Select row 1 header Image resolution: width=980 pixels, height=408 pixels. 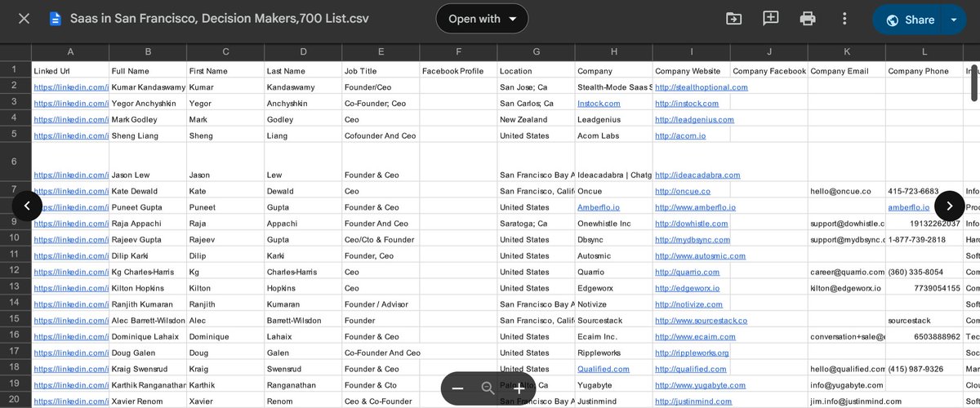tap(15, 69)
